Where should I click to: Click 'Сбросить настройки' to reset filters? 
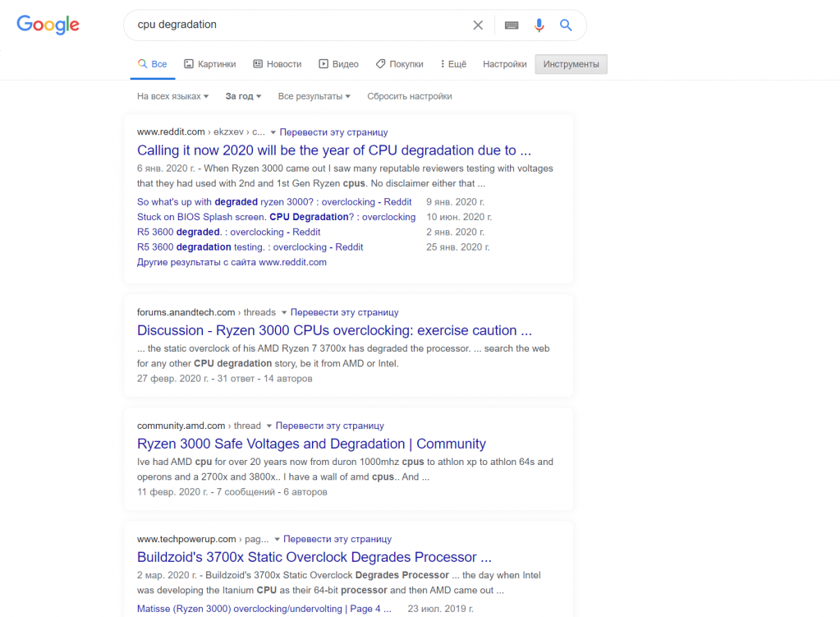tap(409, 96)
